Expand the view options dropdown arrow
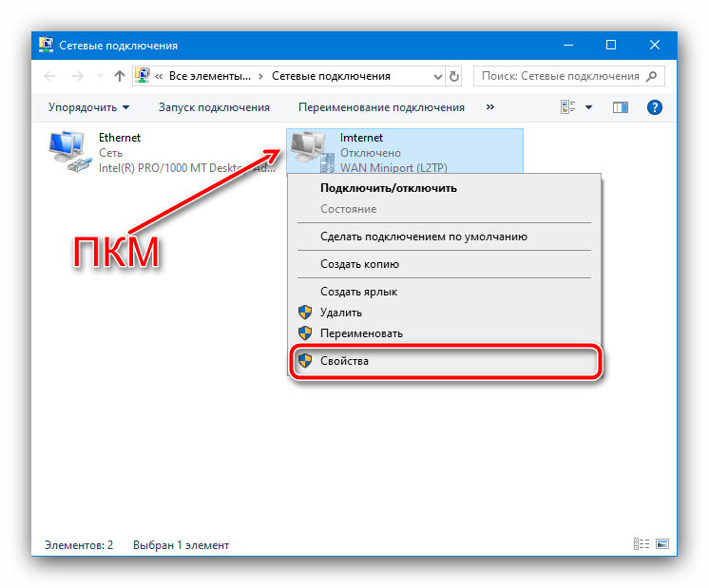This screenshot has height=588, width=709. tap(588, 107)
